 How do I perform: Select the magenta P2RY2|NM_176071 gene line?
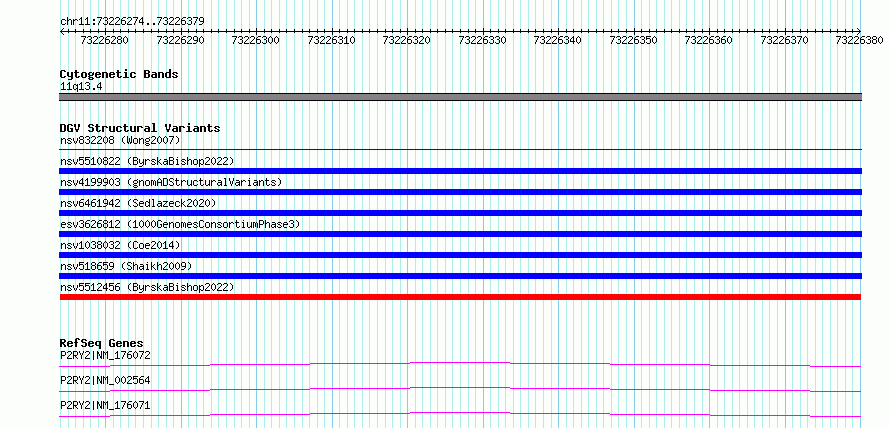460,414
